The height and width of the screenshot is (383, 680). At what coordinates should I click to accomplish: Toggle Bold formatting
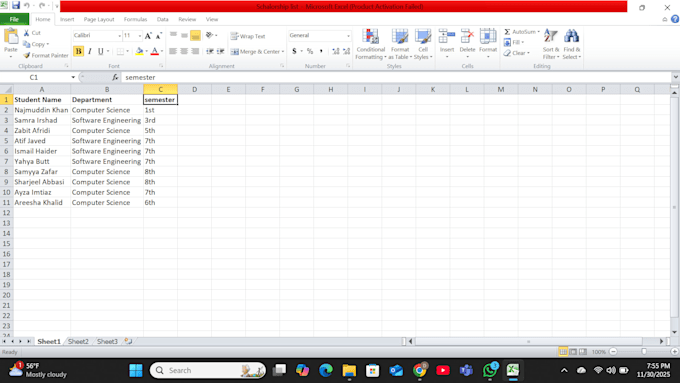(x=78, y=52)
